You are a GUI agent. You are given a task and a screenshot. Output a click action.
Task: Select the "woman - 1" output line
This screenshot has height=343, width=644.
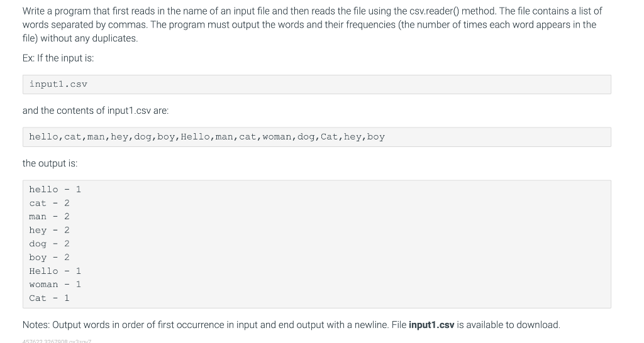[x=55, y=285]
